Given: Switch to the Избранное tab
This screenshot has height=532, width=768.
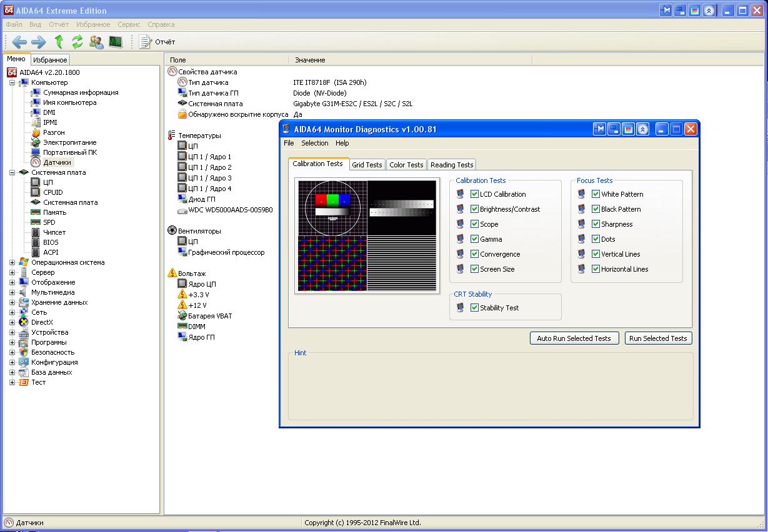Looking at the screenshot, I should point(49,60).
